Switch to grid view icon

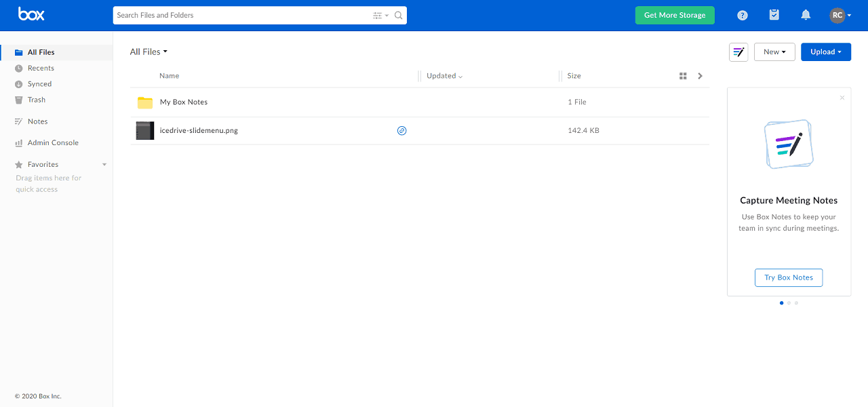click(x=683, y=76)
